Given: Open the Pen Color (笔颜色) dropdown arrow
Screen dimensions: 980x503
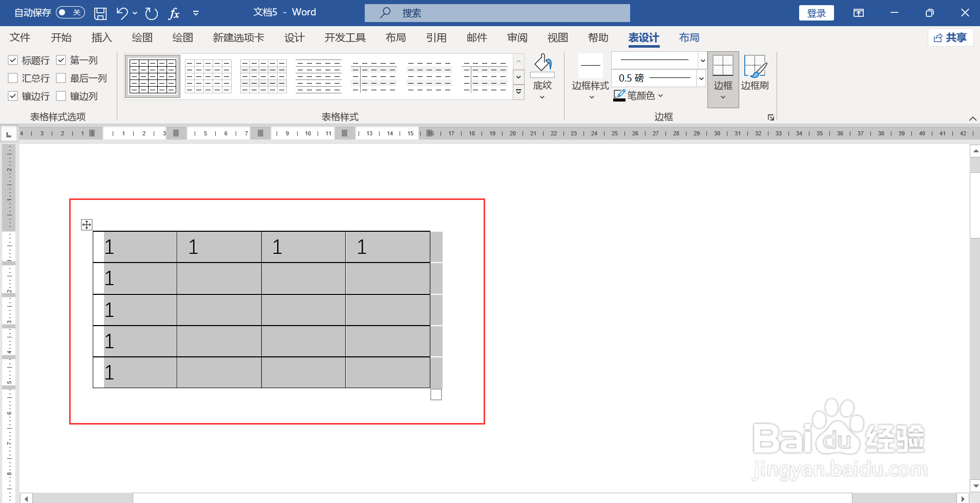Looking at the screenshot, I should click(660, 95).
